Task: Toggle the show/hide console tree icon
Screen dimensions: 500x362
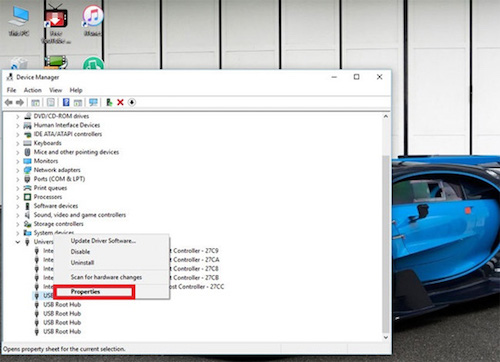Action: tap(35, 103)
